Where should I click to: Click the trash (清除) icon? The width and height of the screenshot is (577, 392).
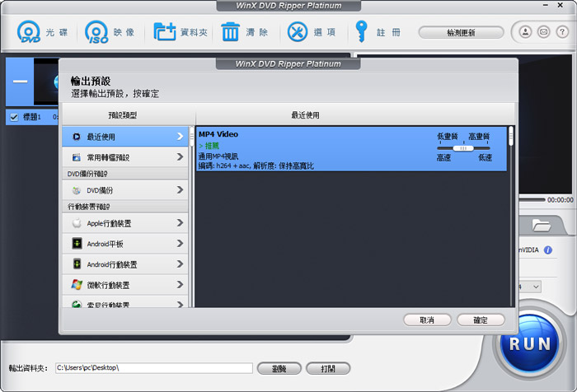[231, 33]
